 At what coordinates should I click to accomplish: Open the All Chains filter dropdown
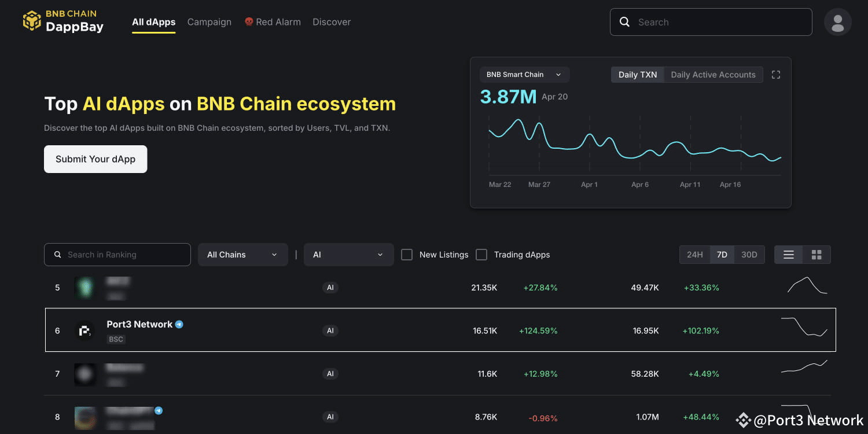(x=242, y=255)
